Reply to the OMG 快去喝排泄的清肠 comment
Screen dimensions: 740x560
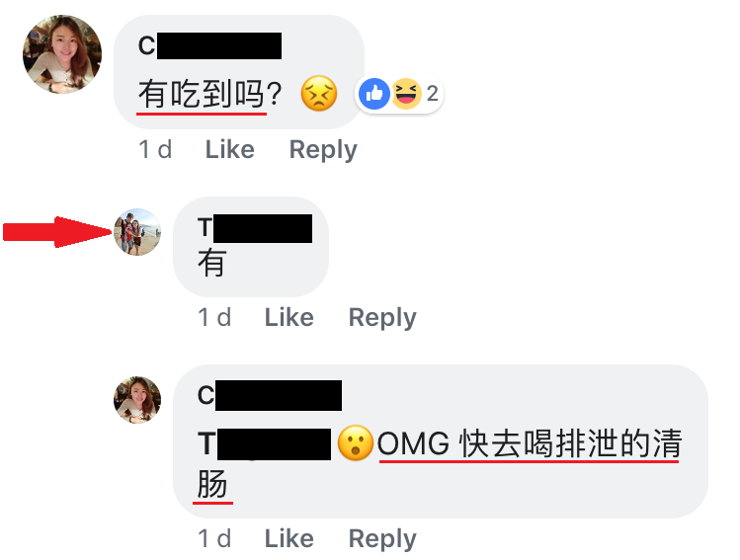pos(382,538)
